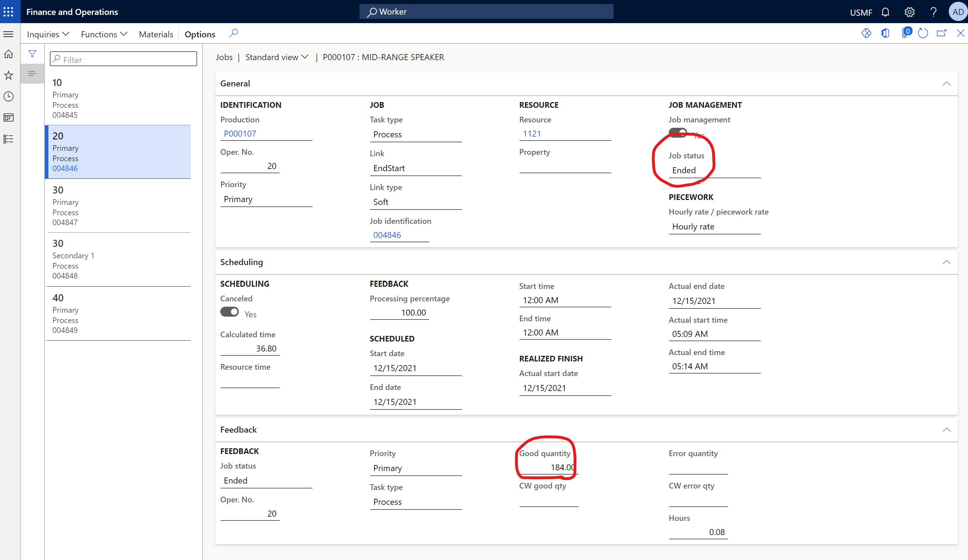
Task: Open Production link P000107
Action: pos(240,134)
